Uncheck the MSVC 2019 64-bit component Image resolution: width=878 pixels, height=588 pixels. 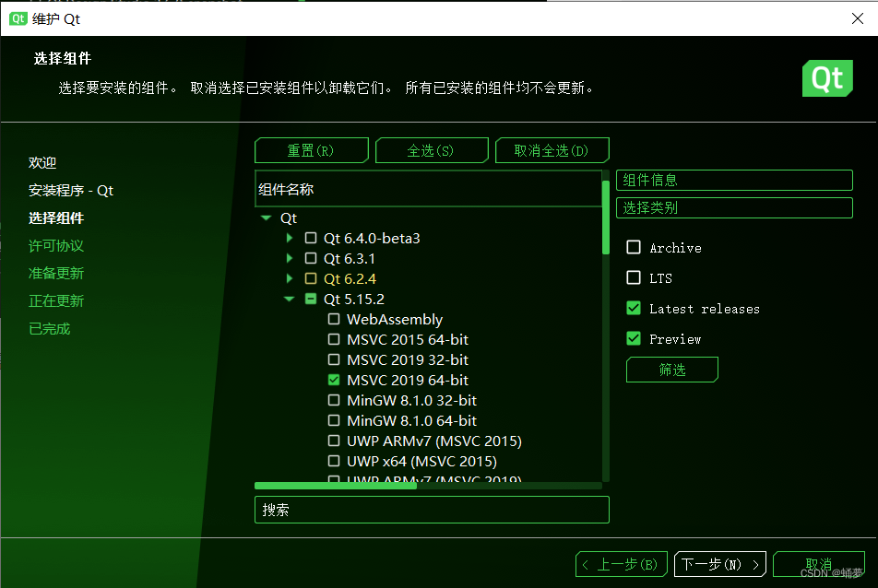coord(334,380)
